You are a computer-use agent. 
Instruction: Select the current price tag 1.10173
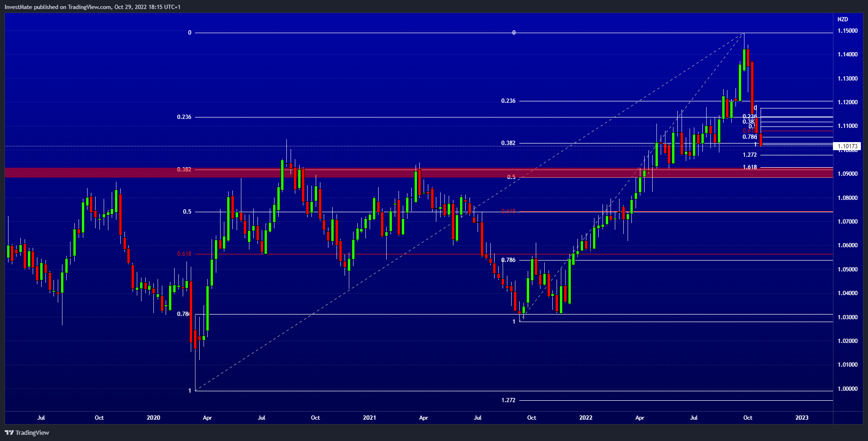click(x=847, y=146)
